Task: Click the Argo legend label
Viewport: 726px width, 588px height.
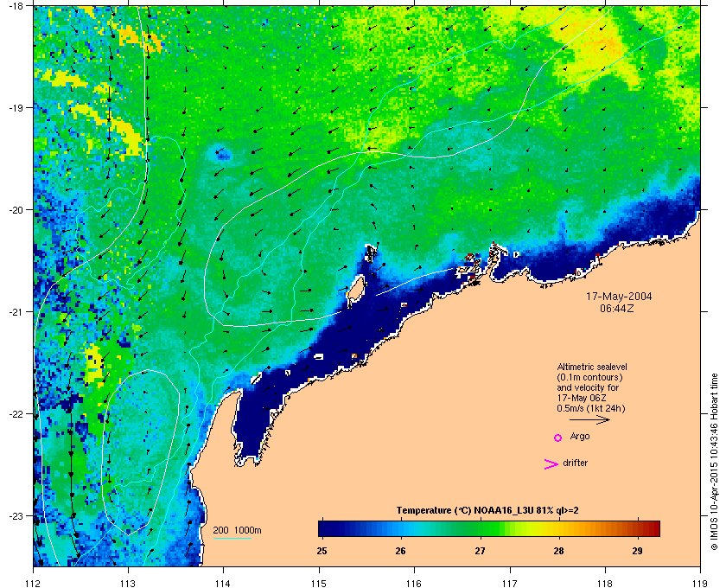Action: [x=580, y=437]
